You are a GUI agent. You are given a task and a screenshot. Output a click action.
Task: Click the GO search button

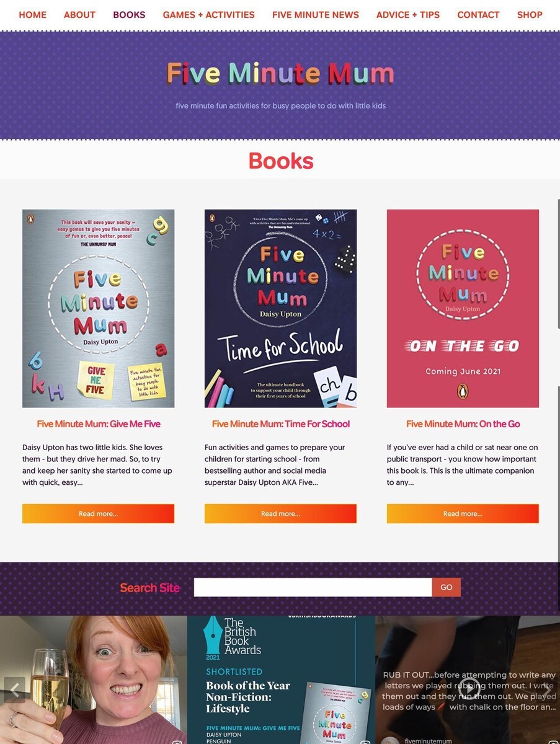[x=447, y=587]
